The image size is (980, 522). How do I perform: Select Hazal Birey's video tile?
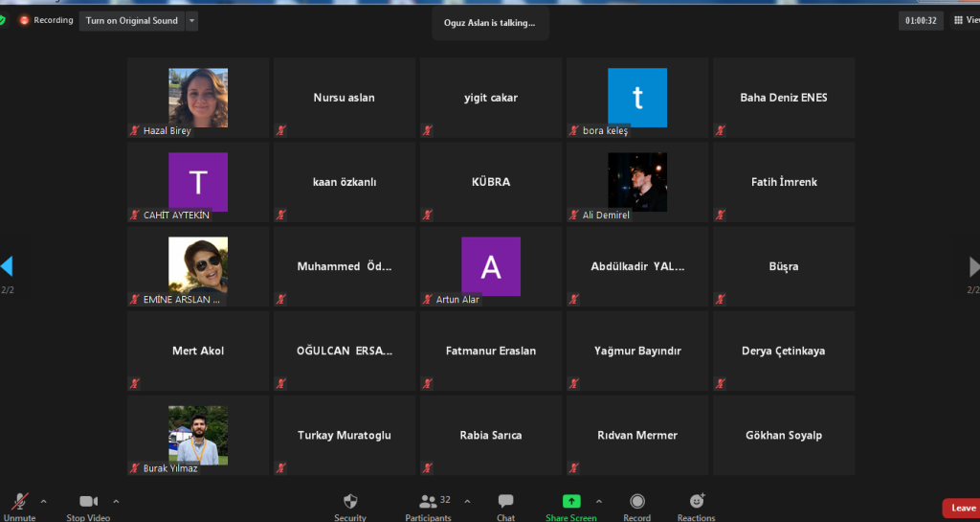(198, 99)
